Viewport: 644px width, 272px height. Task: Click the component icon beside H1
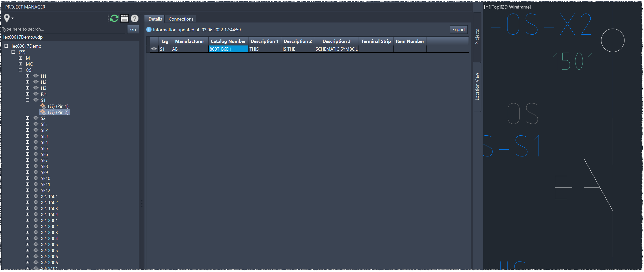click(36, 76)
